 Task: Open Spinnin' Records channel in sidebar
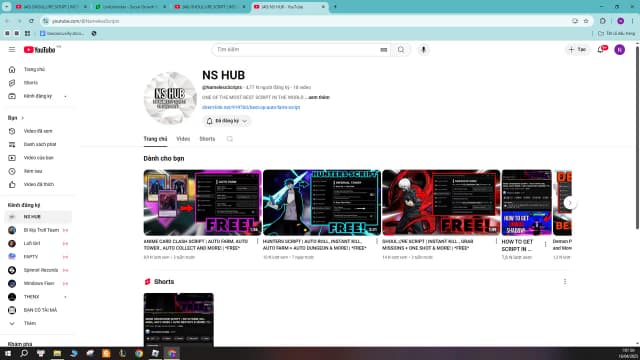click(x=39, y=270)
